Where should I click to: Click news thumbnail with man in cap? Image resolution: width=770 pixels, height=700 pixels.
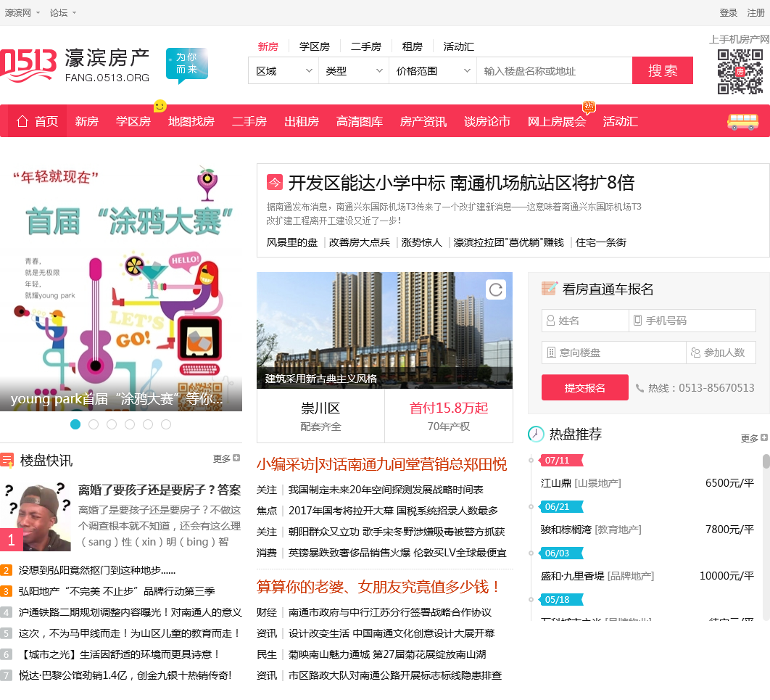tap(36, 516)
